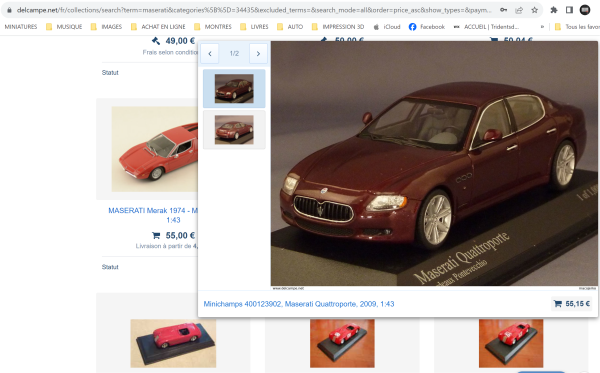This screenshot has width=600, height=373.
Task: Go to previous image in preview popup
Action: pyautogui.click(x=210, y=54)
